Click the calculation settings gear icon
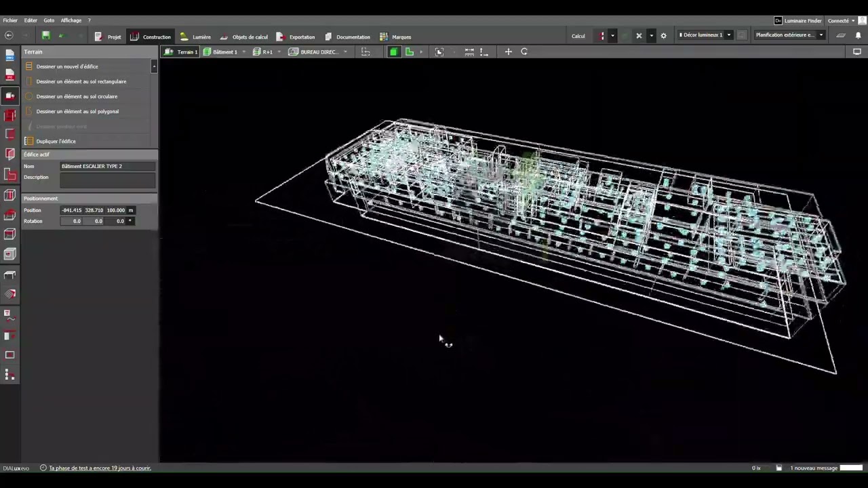 point(663,35)
